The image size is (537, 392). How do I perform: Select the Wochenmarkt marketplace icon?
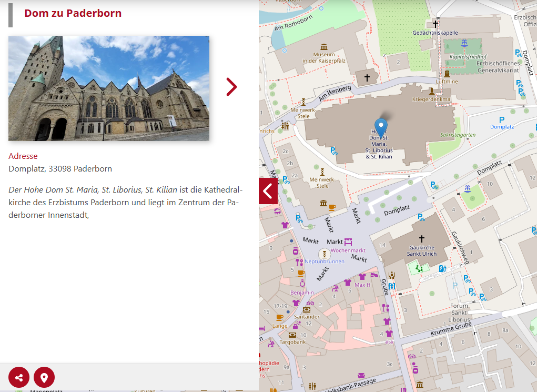pyautogui.click(x=348, y=242)
